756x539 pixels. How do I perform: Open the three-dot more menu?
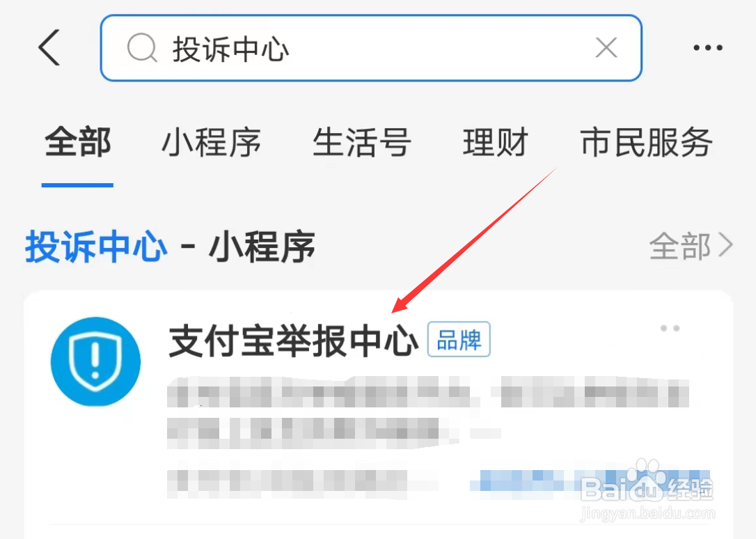click(708, 47)
